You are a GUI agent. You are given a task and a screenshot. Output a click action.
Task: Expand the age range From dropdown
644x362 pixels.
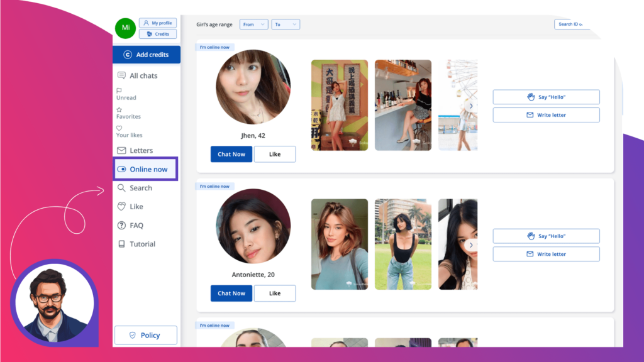pos(254,25)
